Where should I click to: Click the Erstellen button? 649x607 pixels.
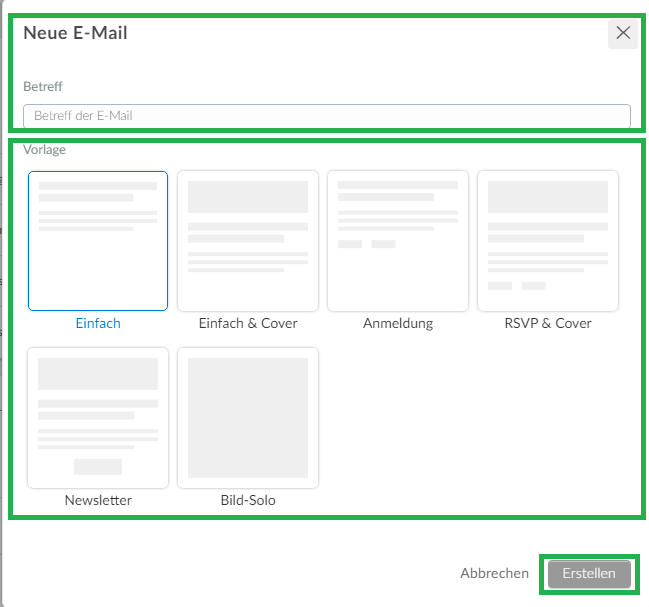pyautogui.click(x=589, y=574)
